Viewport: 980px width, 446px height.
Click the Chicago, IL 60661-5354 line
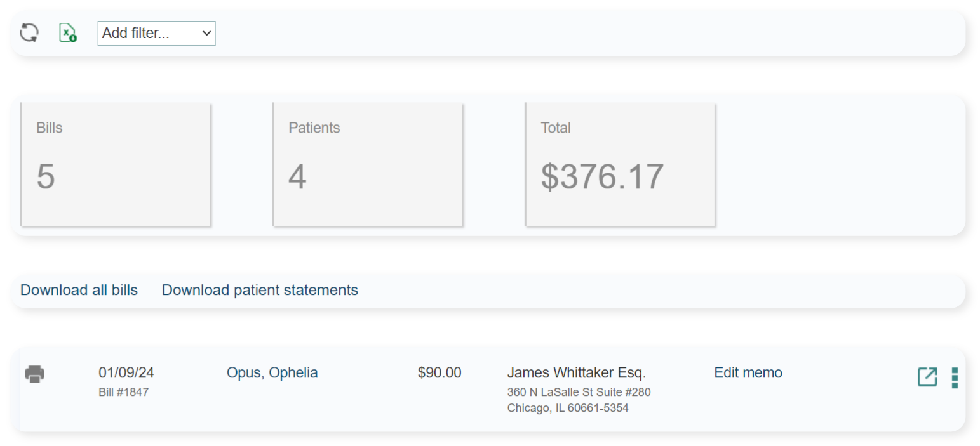point(568,409)
